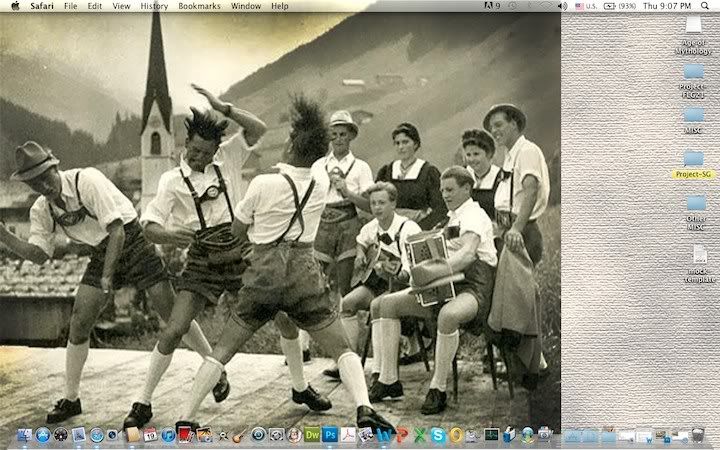Click the volume speaker menu bar icon
The image size is (720, 450).
[562, 6]
